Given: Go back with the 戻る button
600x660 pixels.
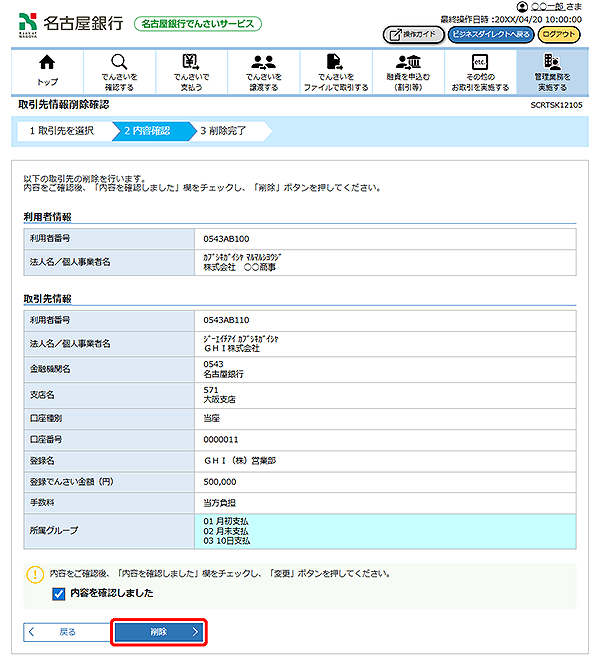Looking at the screenshot, I should point(62,632).
